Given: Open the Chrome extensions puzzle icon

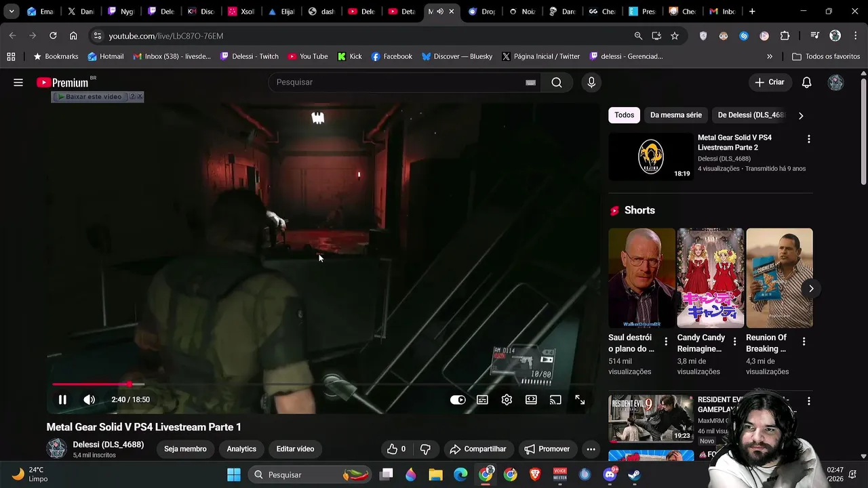Looking at the screenshot, I should tap(785, 35).
